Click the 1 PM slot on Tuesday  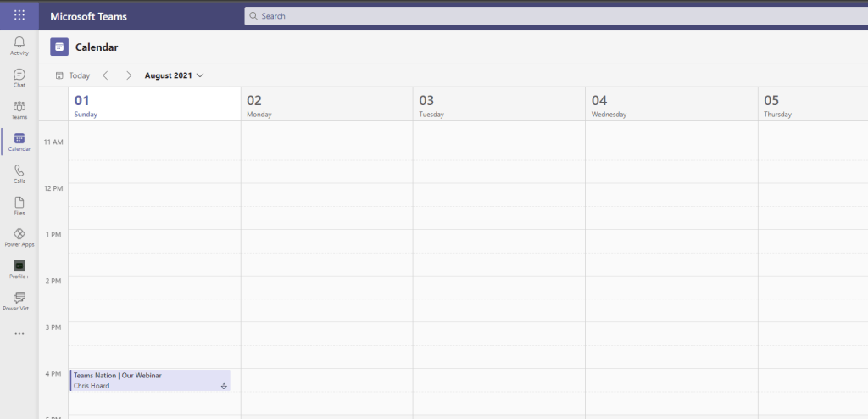(498, 240)
